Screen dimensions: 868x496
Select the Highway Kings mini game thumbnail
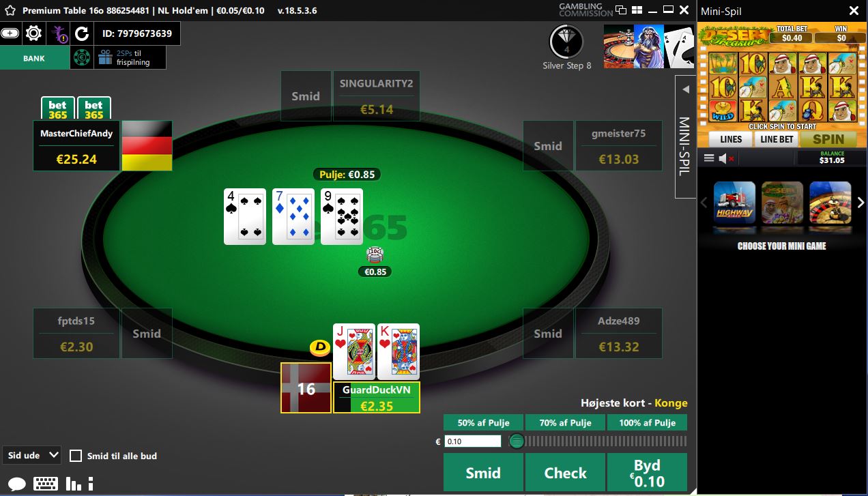pyautogui.click(x=734, y=203)
